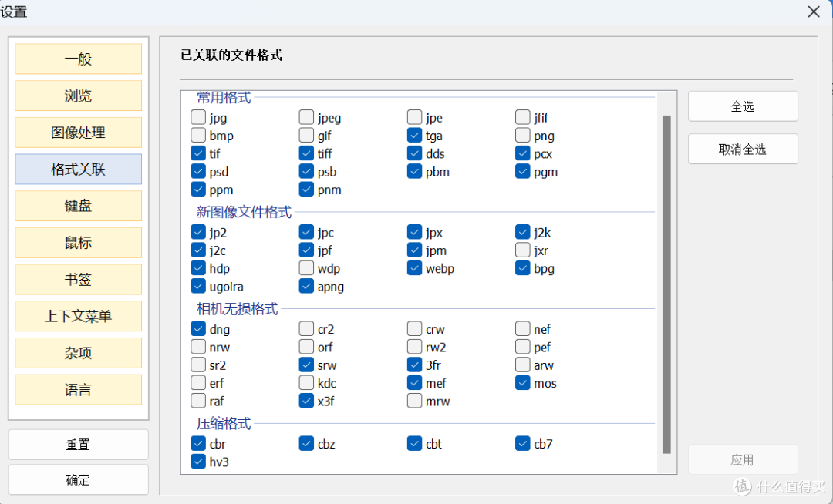833x504 pixels.
Task: Click the 应用 button
Action: [x=743, y=459]
